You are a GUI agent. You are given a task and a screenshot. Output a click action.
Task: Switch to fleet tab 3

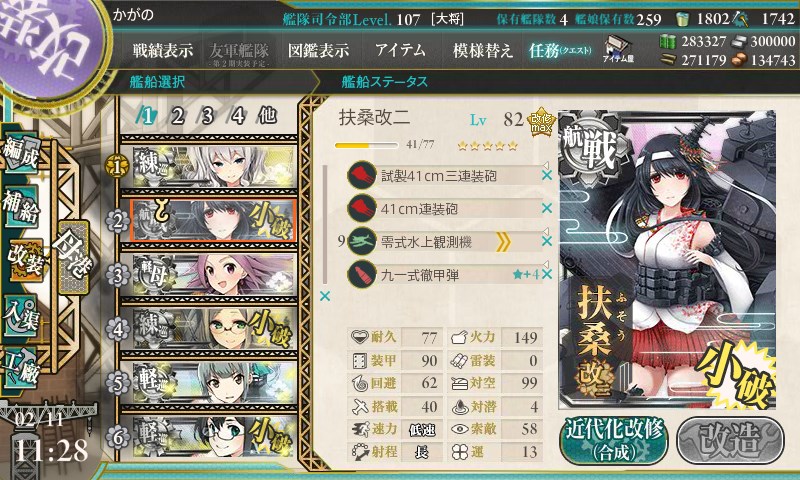tap(207, 116)
